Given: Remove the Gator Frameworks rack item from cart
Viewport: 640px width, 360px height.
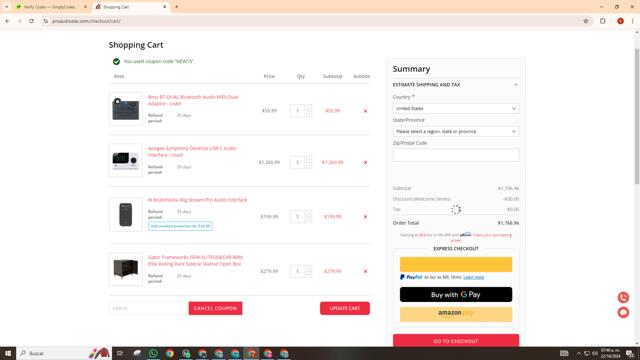Looking at the screenshot, I should (365, 271).
